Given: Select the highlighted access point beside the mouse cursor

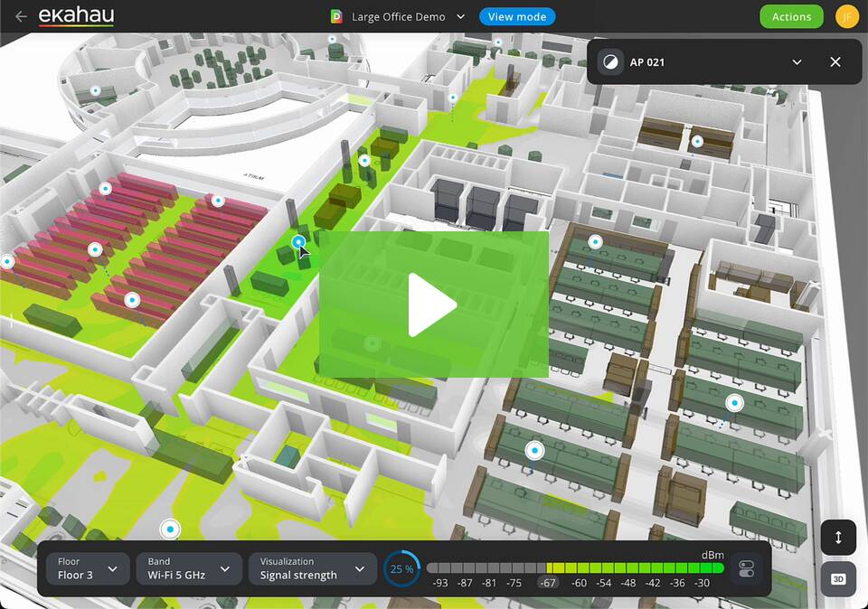Looking at the screenshot, I should (x=298, y=242).
